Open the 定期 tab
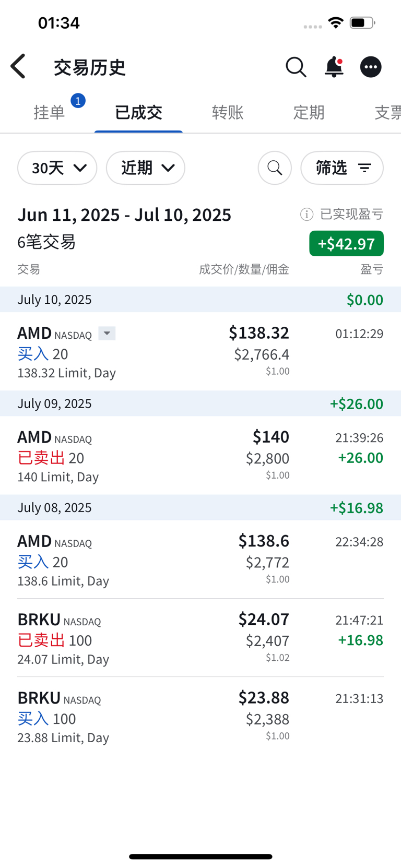 coord(309,112)
